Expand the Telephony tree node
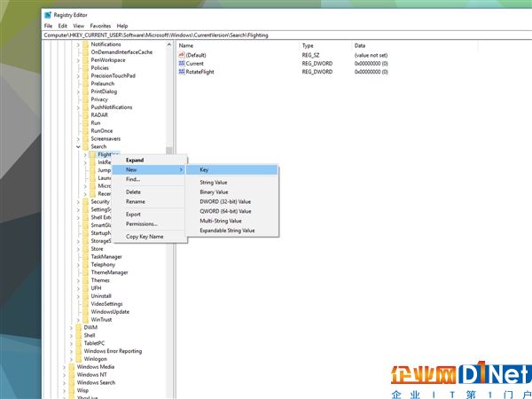 tap(78, 264)
